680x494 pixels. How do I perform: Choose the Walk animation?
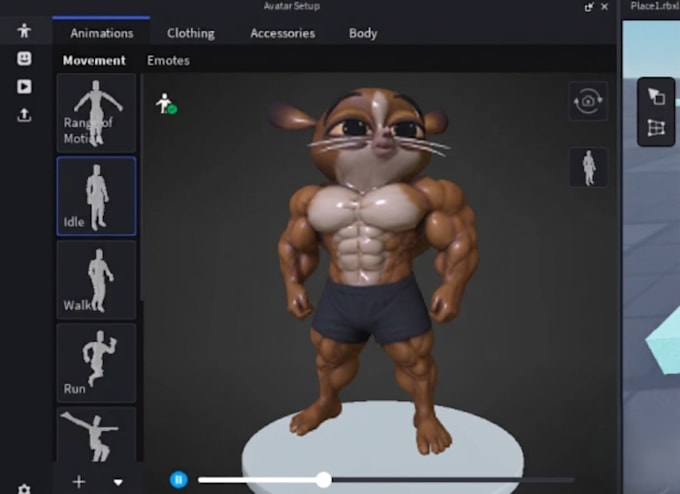coord(96,280)
